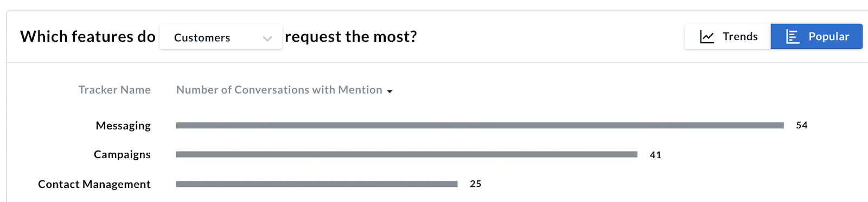Select the Campaigns tracker label

tap(122, 155)
